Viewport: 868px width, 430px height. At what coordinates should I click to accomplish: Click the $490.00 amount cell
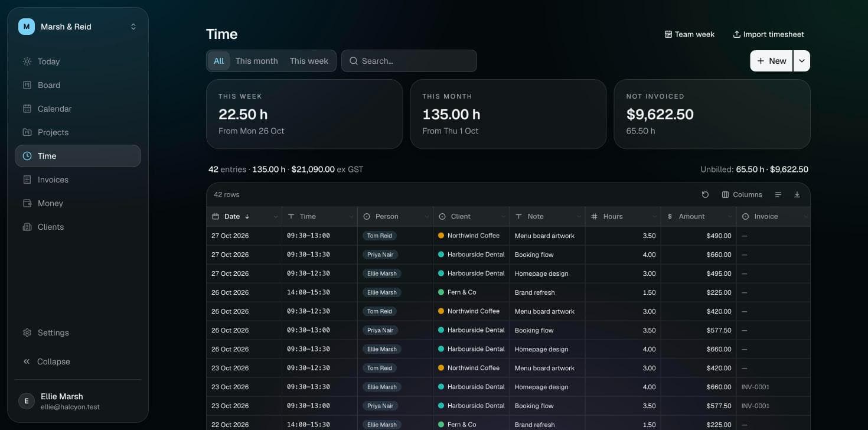pyautogui.click(x=699, y=236)
